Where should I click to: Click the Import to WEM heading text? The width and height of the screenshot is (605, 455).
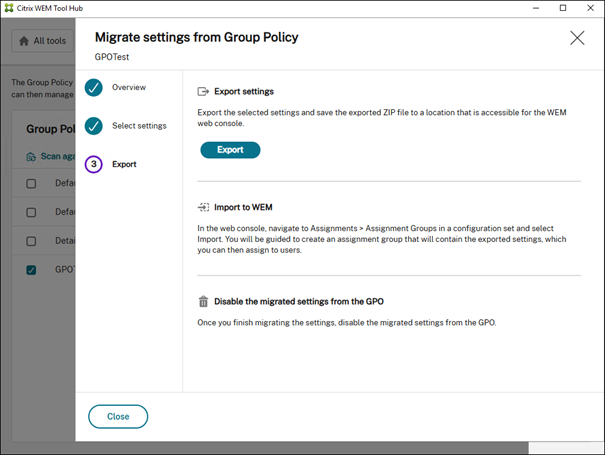243,207
